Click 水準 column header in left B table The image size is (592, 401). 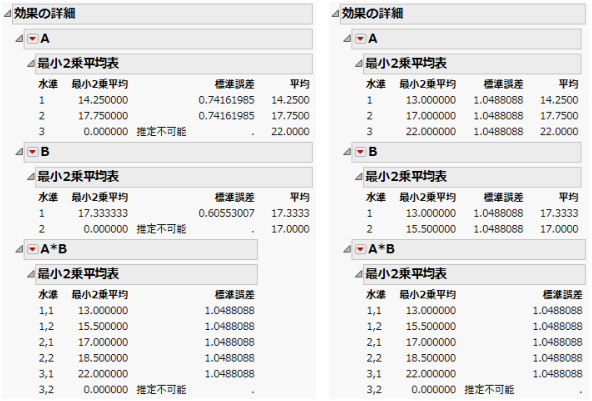pos(48,197)
